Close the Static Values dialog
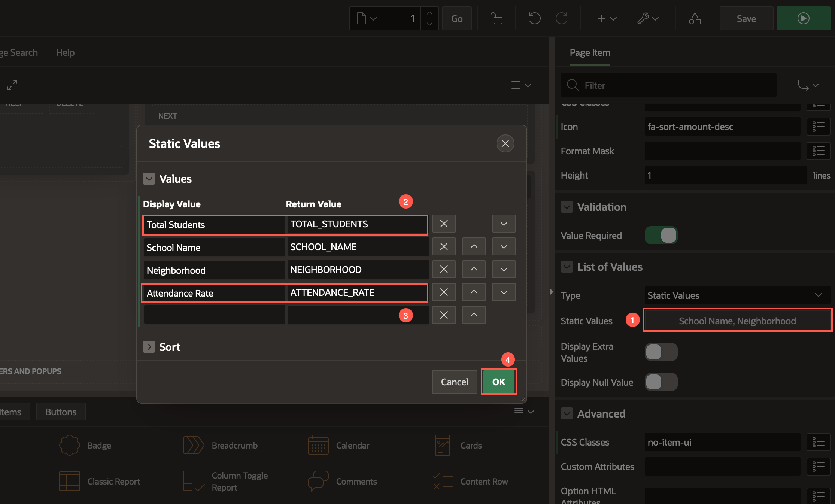835x504 pixels. coord(505,143)
